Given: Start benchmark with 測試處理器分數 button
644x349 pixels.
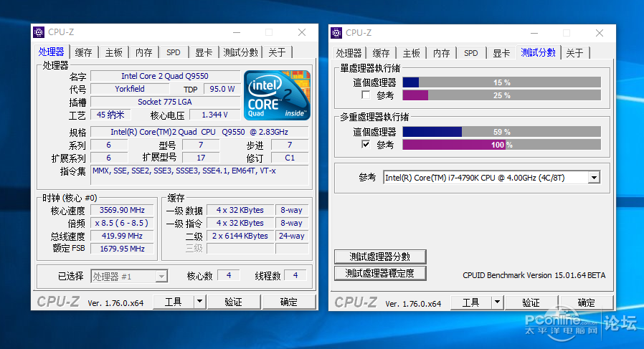Looking at the screenshot, I should 380,257.
